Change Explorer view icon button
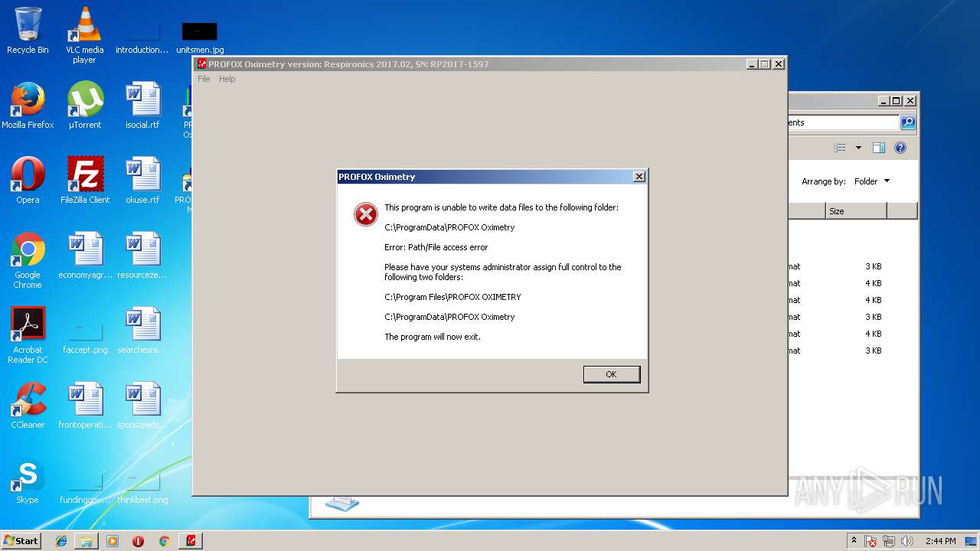This screenshot has width=980, height=551. [840, 148]
